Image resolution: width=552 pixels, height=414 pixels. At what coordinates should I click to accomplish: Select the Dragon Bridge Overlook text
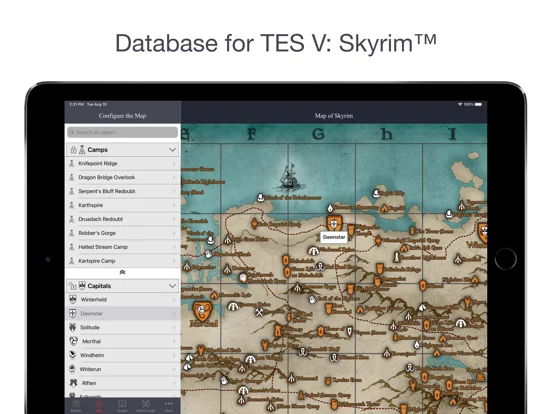107,177
